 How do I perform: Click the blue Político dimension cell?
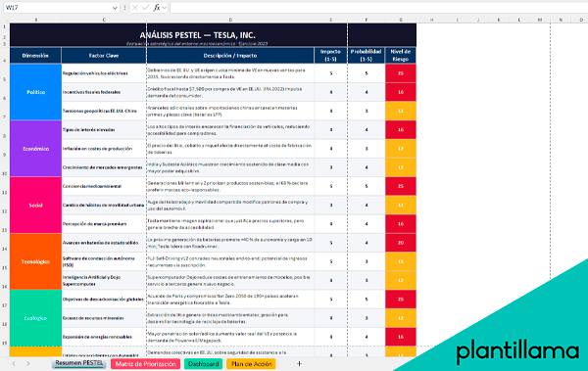35,92
